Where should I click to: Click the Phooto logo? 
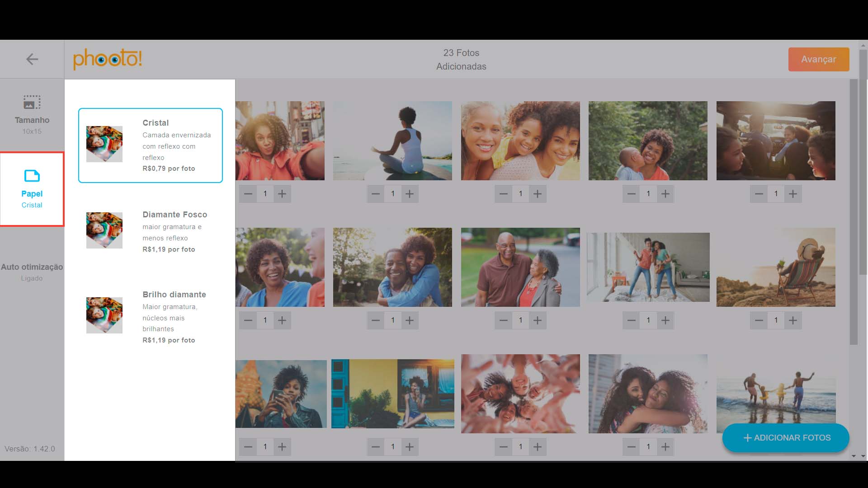coord(108,59)
